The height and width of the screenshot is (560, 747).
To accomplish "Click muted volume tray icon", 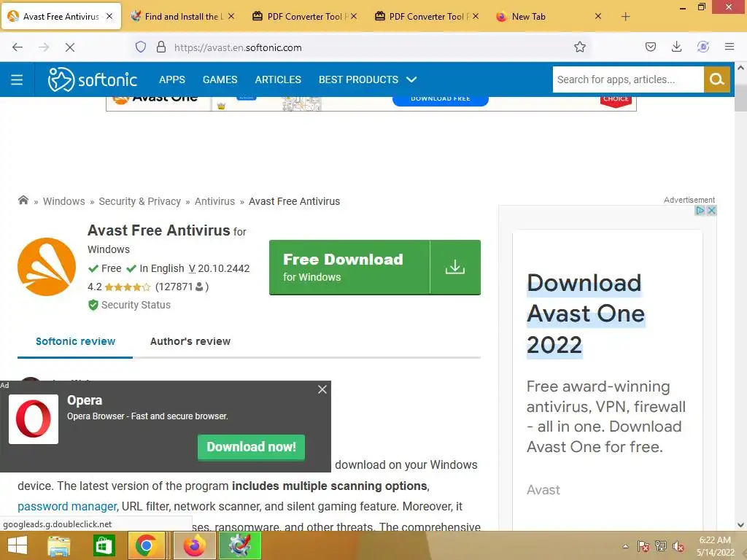I will [x=678, y=546].
